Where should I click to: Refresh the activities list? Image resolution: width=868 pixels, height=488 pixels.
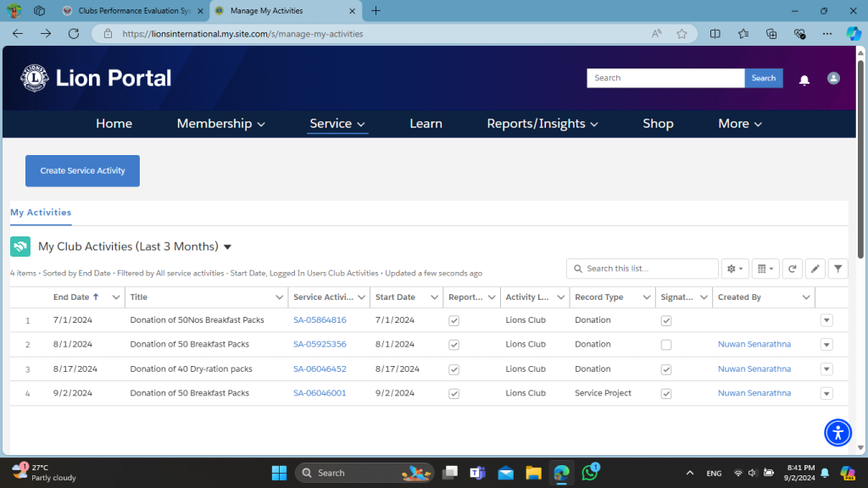793,269
